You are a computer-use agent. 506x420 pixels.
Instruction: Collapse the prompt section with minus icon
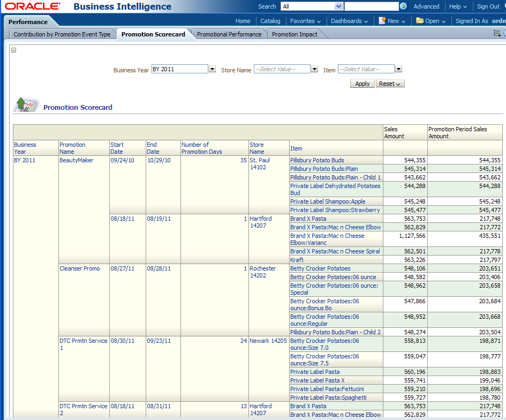click(14, 50)
